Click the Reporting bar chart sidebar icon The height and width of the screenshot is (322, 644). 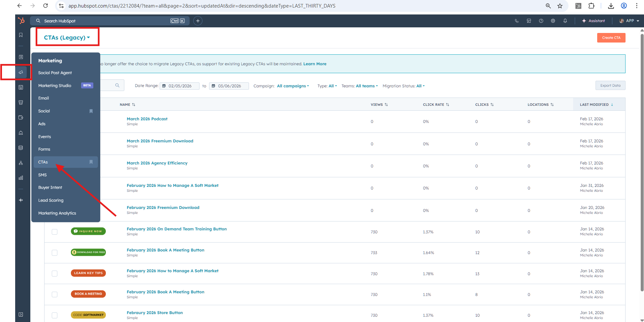click(x=21, y=178)
